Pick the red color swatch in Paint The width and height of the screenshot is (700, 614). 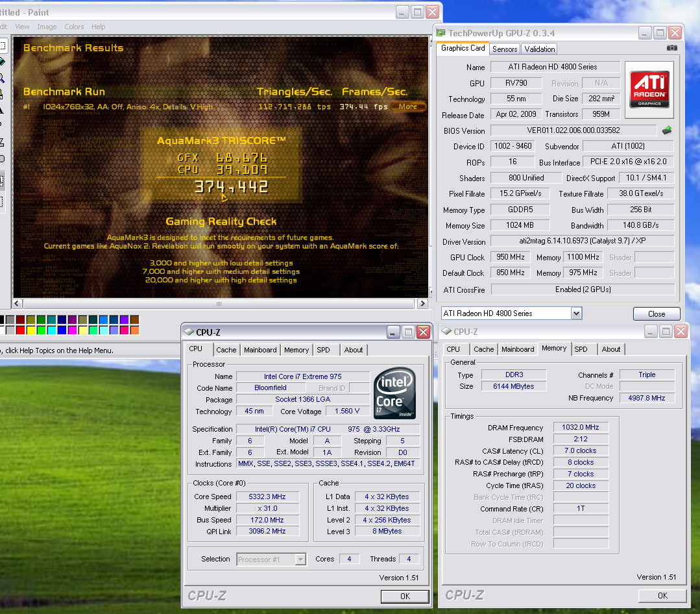[20, 330]
